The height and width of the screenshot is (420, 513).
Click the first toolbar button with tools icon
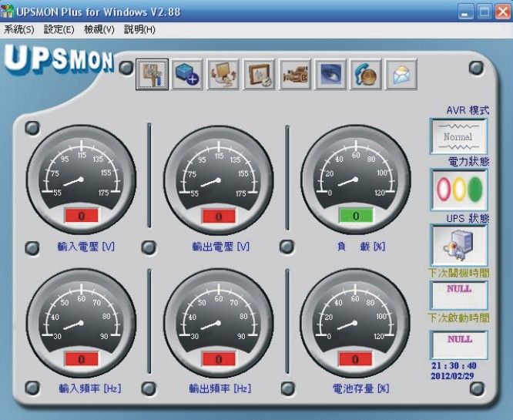[x=153, y=74]
